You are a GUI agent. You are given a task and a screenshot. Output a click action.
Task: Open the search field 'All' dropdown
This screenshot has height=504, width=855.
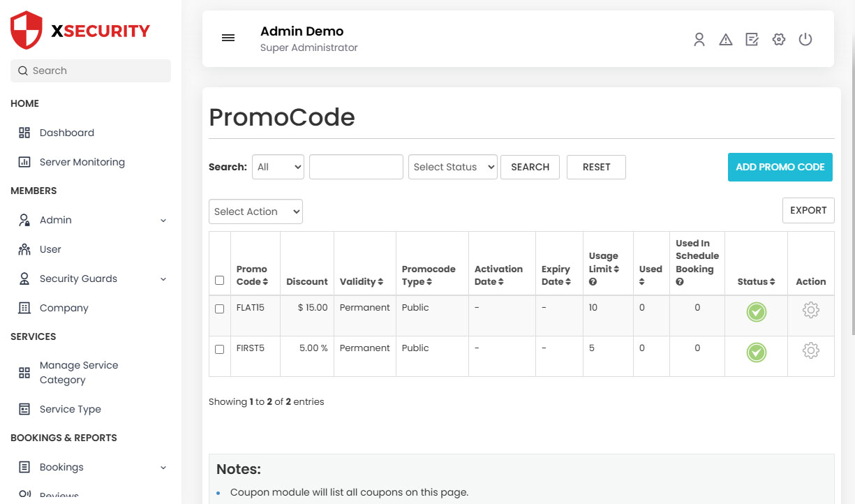[278, 167]
